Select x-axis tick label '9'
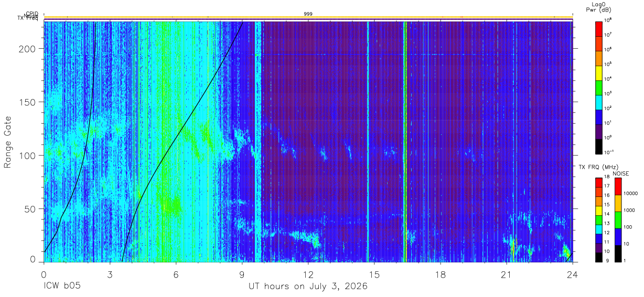 coord(242,274)
